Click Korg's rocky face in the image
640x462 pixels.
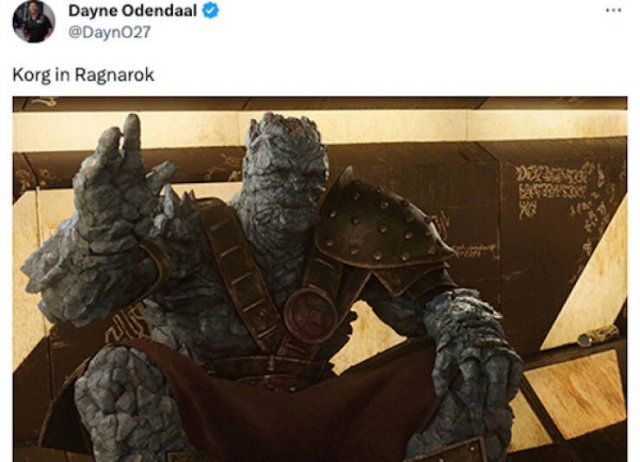[286, 171]
